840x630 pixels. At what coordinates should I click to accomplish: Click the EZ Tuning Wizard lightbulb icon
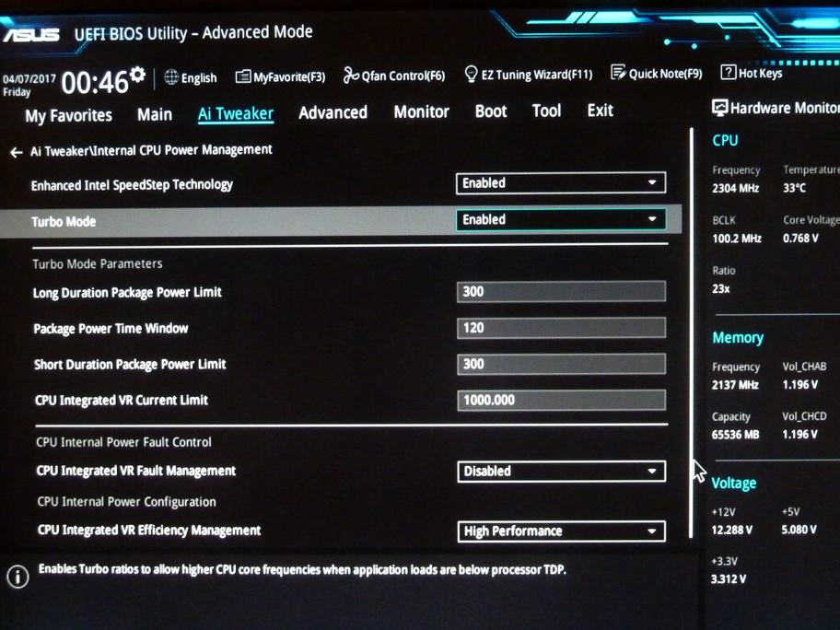coord(471,74)
